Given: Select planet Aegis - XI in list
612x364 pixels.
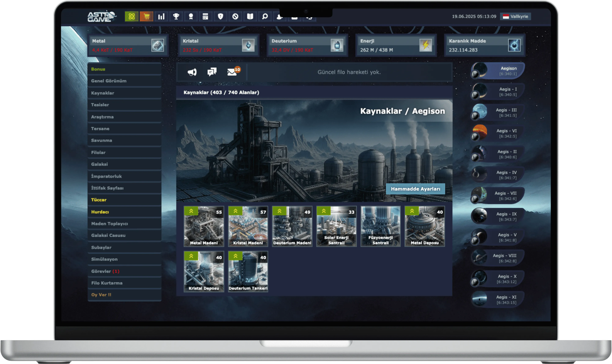Looking at the screenshot, I should (498, 299).
